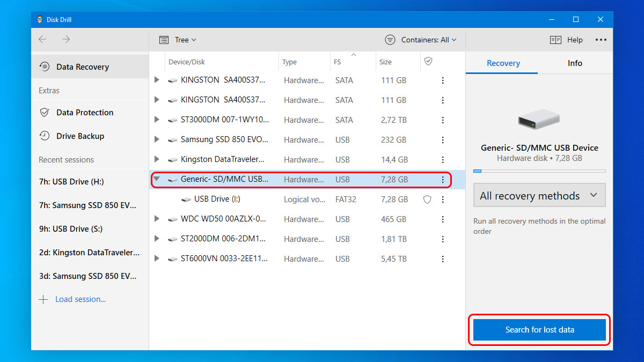Click the shield protection column header icon

click(x=428, y=62)
